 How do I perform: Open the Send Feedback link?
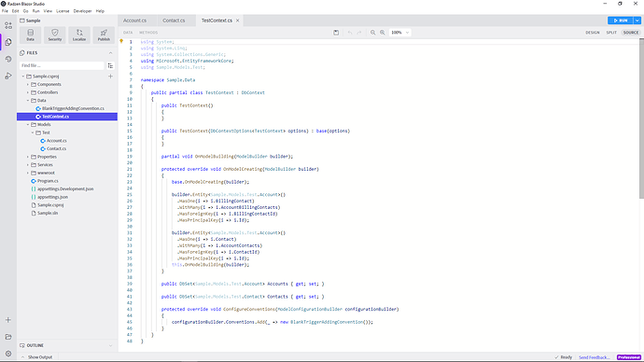coord(595,357)
